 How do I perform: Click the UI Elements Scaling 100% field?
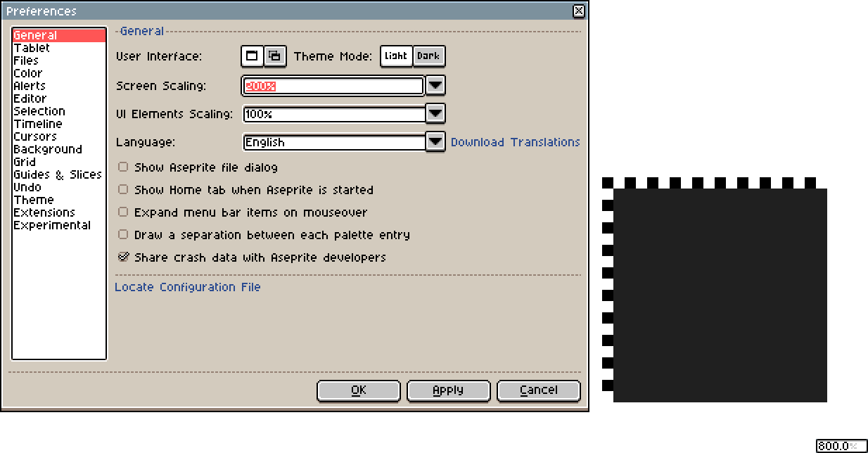coord(333,114)
